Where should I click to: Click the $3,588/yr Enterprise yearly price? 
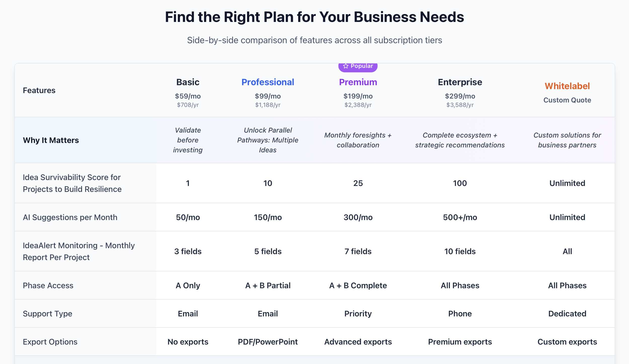pyautogui.click(x=460, y=105)
